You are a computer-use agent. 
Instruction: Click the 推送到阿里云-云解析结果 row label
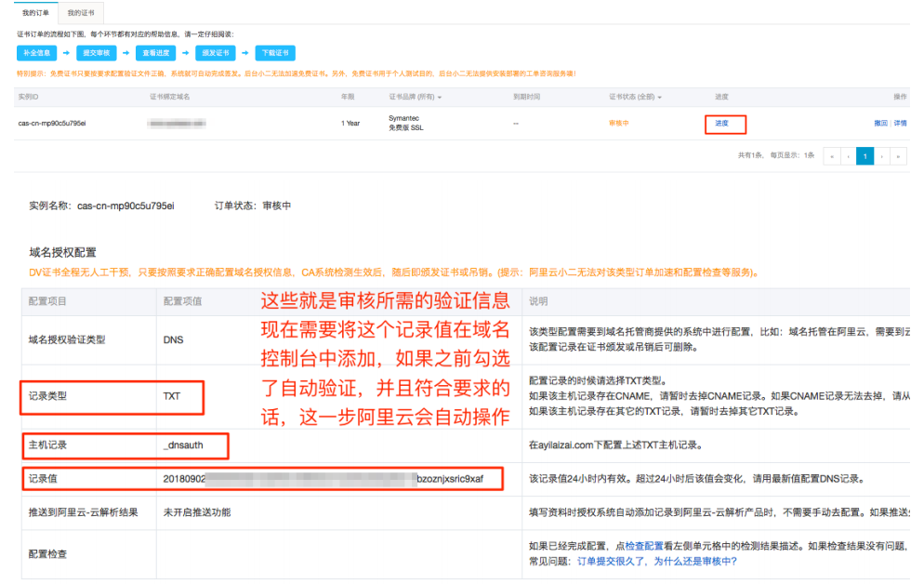[x=83, y=512]
